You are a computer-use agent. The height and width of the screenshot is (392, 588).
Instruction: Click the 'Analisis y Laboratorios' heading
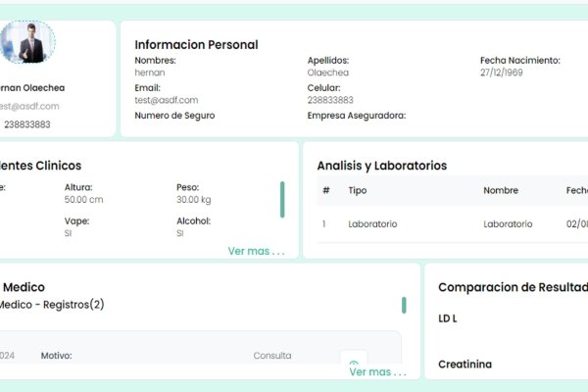381,166
